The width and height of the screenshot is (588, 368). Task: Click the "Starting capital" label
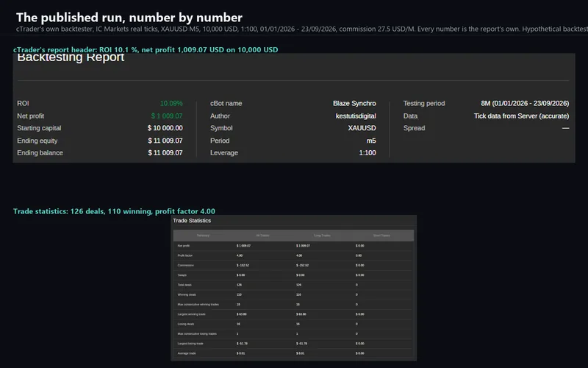39,128
